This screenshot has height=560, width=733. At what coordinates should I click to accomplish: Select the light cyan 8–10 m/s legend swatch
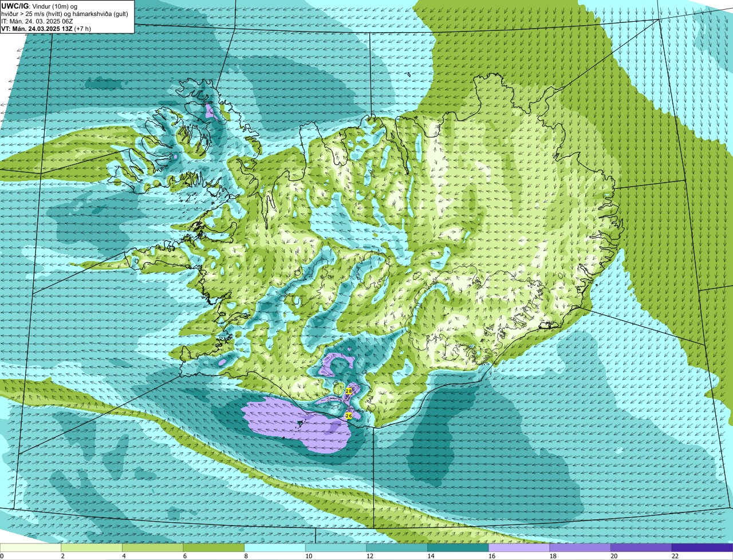[275, 547]
